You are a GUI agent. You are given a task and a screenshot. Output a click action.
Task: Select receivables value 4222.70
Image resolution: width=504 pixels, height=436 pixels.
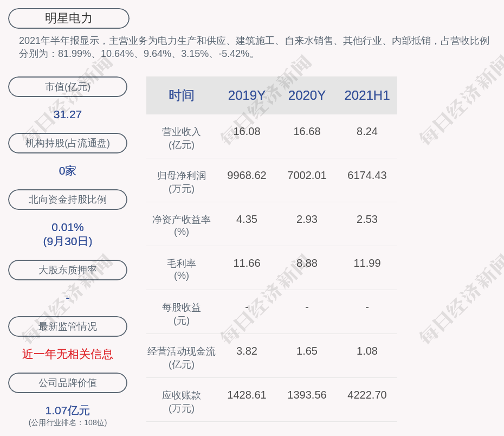(367, 395)
